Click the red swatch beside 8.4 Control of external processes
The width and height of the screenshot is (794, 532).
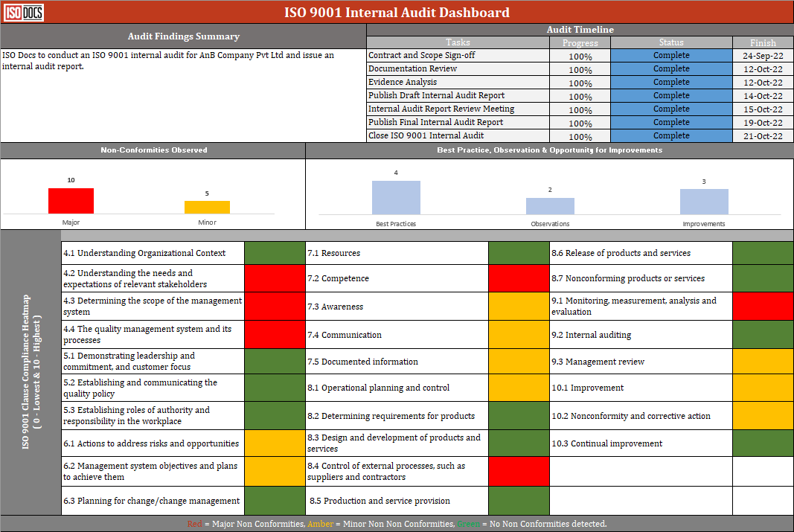pyautogui.click(x=519, y=471)
